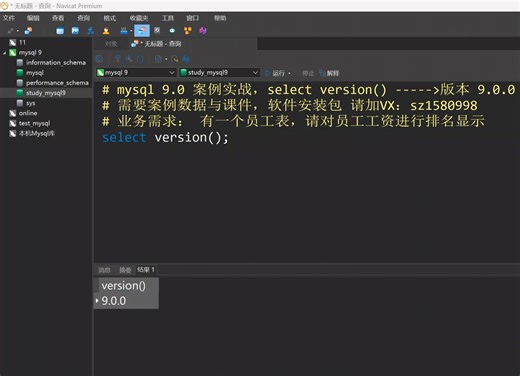The height and width of the screenshot is (376, 520).
Task: Open the 窗口 (Window) menu
Action: click(193, 18)
